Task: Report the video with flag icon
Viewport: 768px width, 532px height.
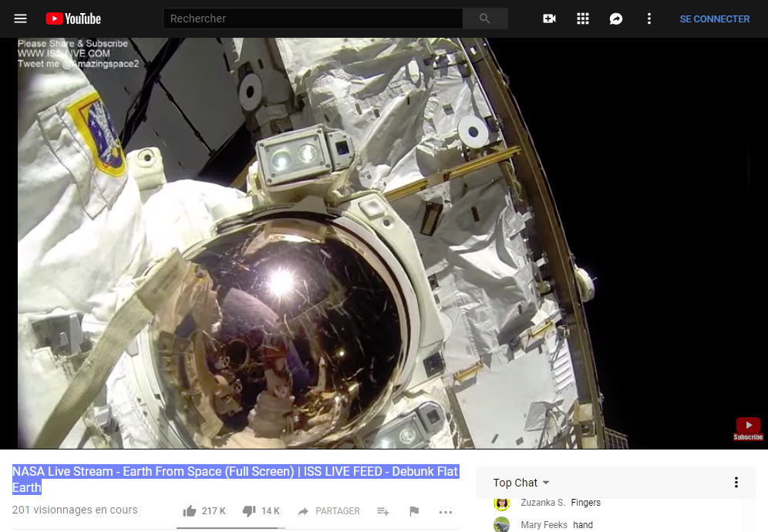Action: [414, 511]
